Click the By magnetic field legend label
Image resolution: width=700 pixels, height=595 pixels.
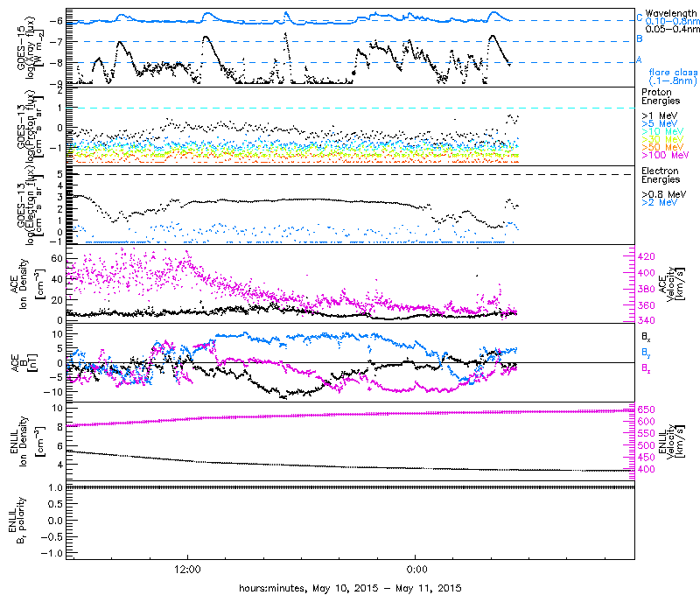[x=646, y=353]
